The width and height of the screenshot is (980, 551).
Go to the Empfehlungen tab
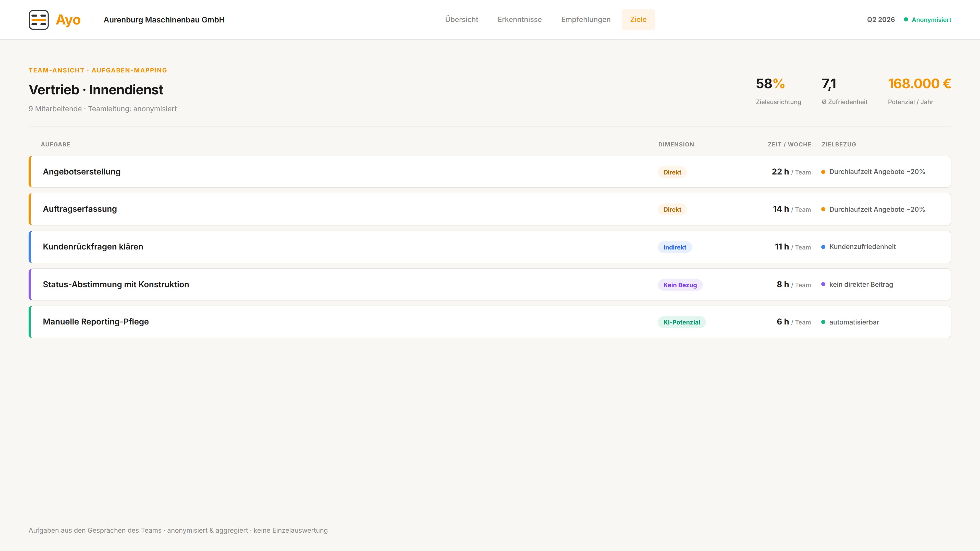(x=586, y=19)
